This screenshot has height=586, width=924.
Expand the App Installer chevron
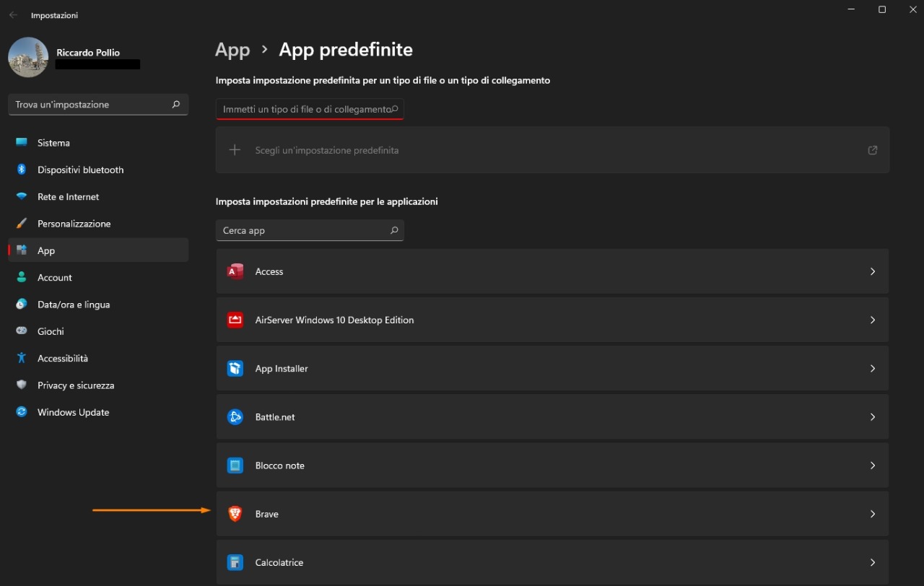pos(873,368)
